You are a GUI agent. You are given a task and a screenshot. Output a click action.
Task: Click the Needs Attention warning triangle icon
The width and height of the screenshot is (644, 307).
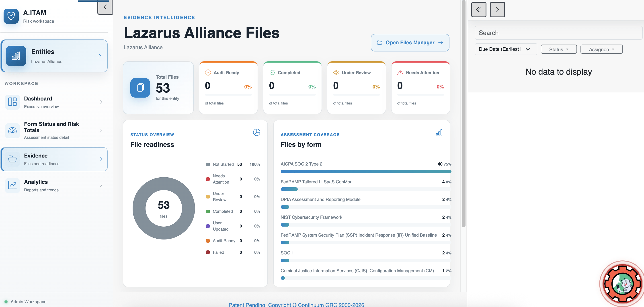click(400, 72)
